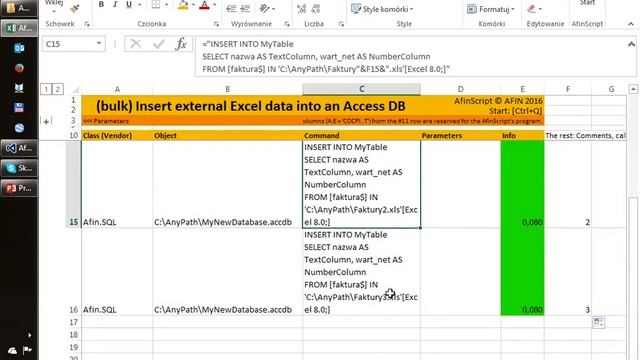The width and height of the screenshot is (640, 360).
Task: Select outline level 2 button
Action: click(x=58, y=89)
